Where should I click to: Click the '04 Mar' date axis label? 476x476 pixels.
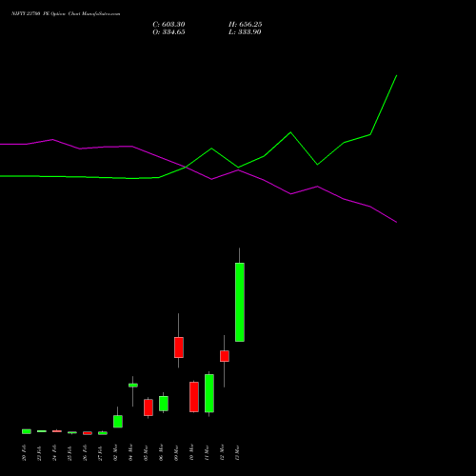[131, 452]
